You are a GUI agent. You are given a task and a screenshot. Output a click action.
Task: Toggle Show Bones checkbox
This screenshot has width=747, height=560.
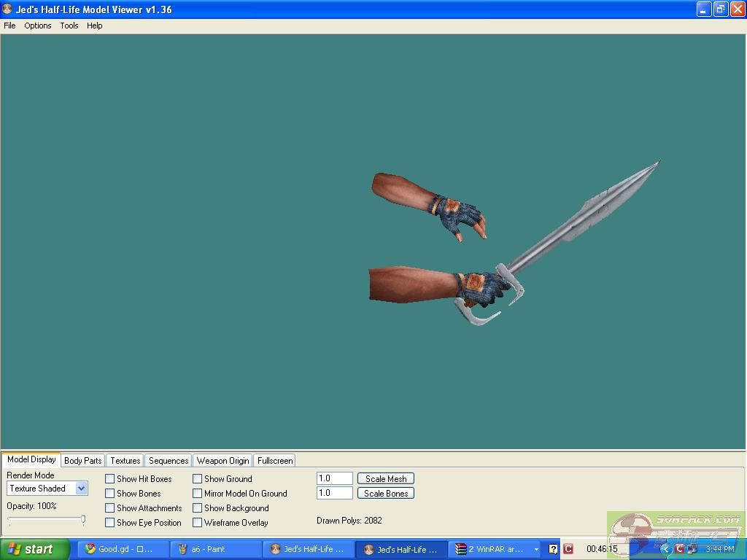click(110, 494)
